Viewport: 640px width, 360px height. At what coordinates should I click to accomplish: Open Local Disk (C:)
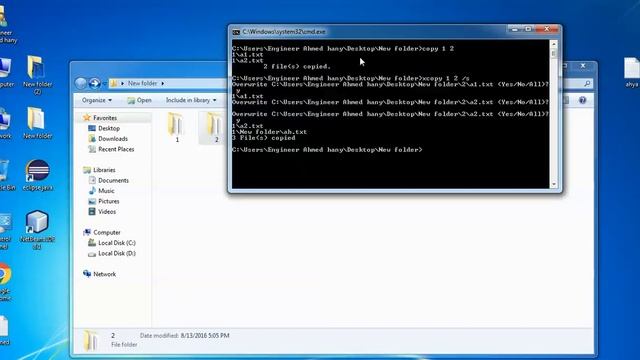(x=117, y=243)
